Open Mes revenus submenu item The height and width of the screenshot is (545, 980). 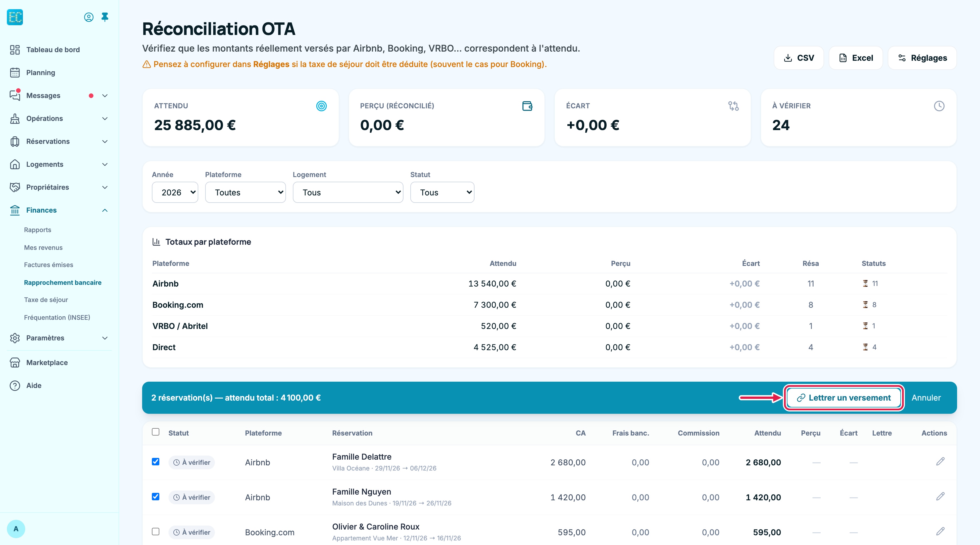click(x=43, y=248)
